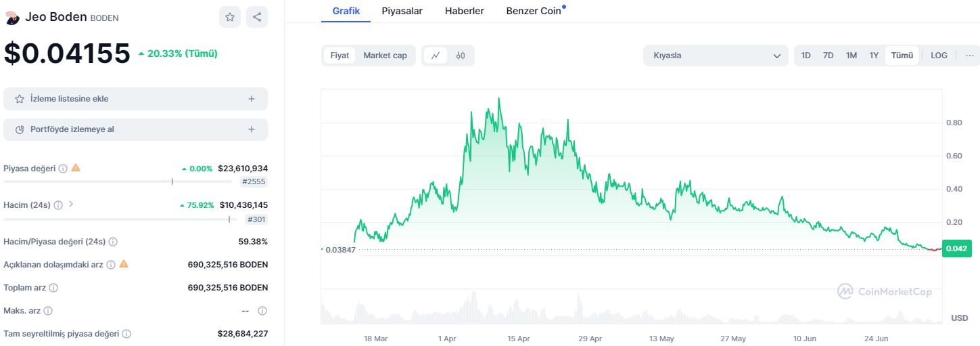The height and width of the screenshot is (346, 980).
Task: Click the green 0.042 current price label
Action: coord(956,248)
